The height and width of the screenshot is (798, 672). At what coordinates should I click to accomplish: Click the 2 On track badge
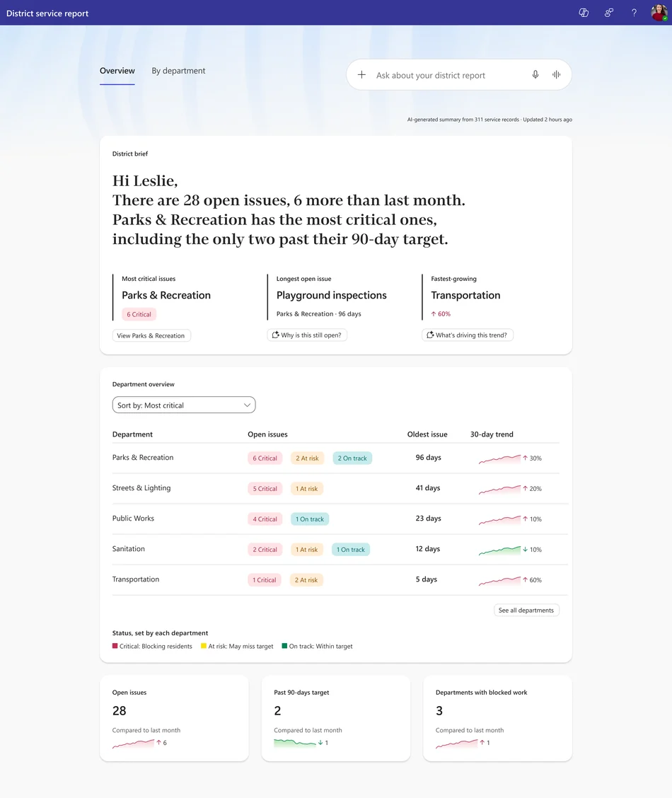click(x=352, y=458)
